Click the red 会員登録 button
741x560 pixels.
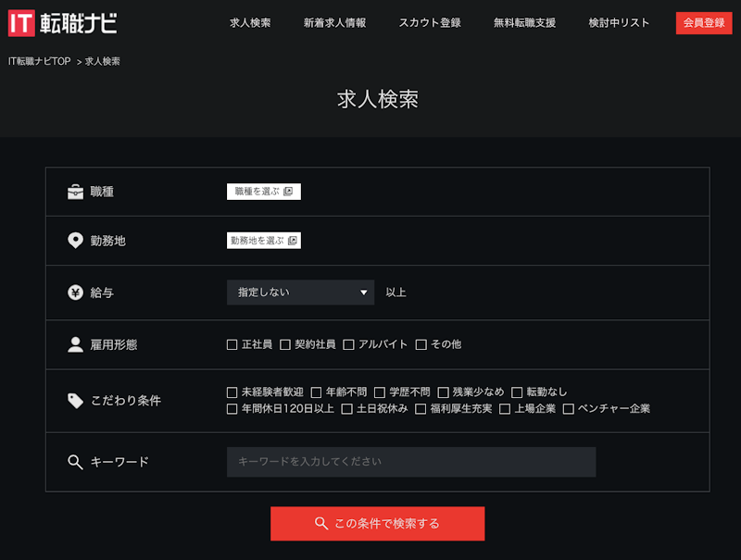coord(704,23)
